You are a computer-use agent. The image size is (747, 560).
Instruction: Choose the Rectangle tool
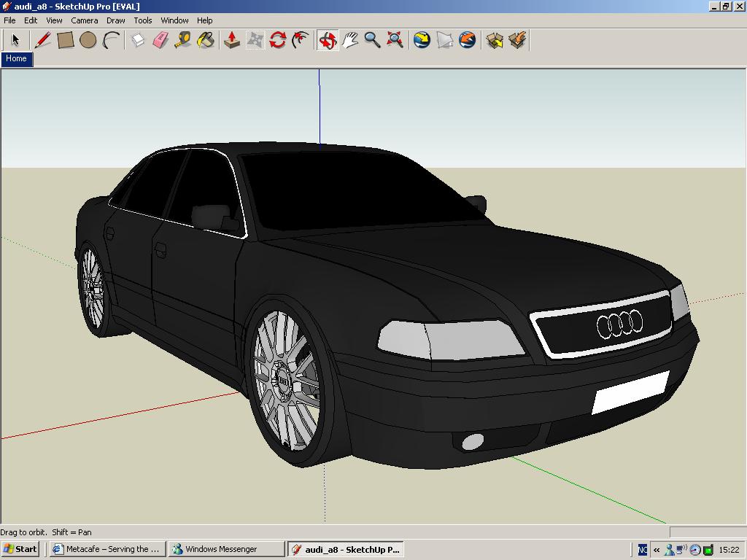(65, 40)
